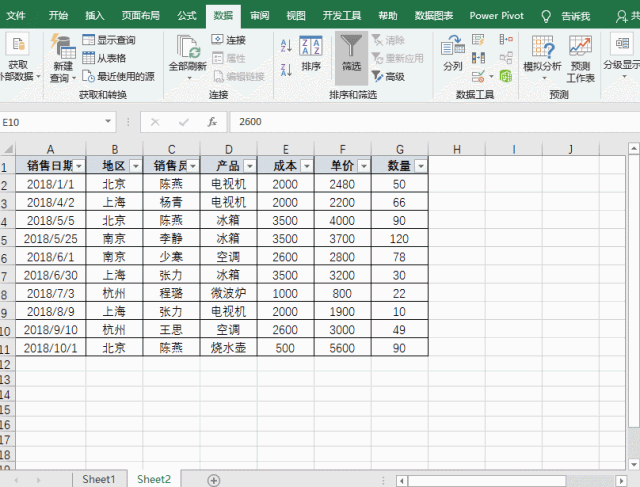Open the 连接 (Connections) button

229,40
